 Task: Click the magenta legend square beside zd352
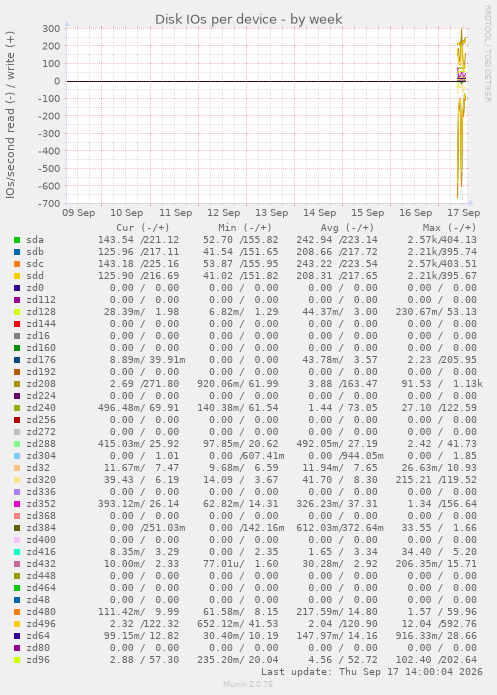point(17,504)
